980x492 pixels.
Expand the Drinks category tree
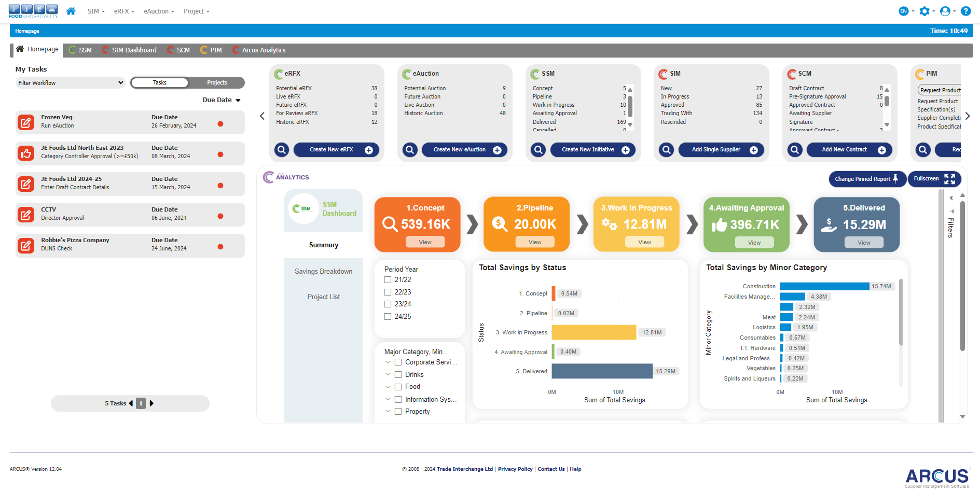[388, 374]
